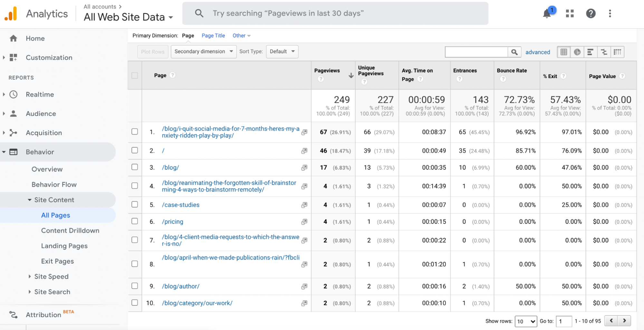Image resolution: width=644 pixels, height=330 pixels.
Task: Click the Home house icon
Action: pyautogui.click(x=13, y=38)
